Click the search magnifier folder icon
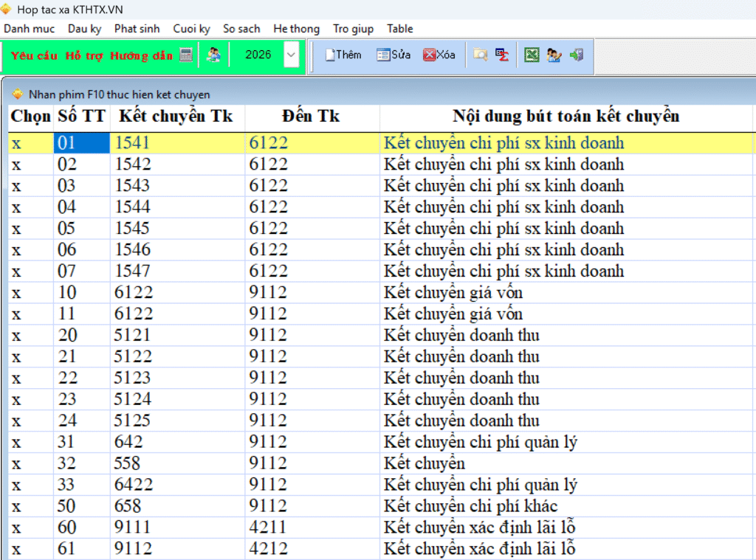This screenshot has height=560, width=756. pyautogui.click(x=481, y=55)
